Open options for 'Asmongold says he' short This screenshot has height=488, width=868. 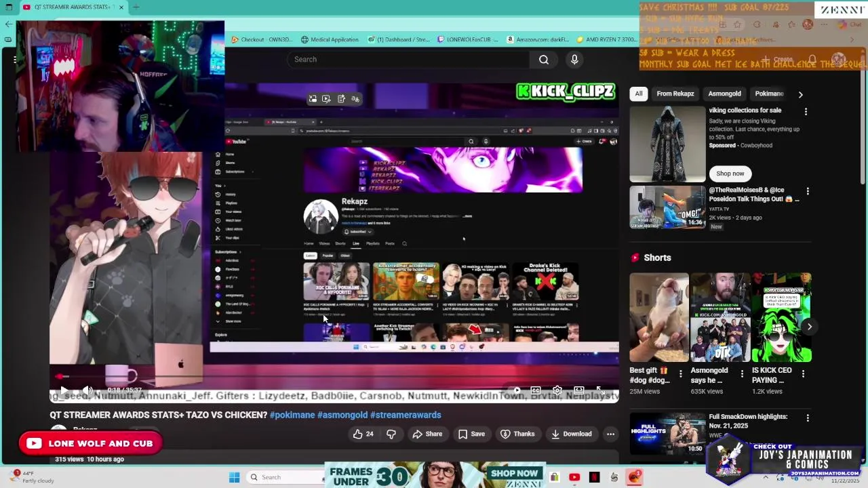click(742, 373)
